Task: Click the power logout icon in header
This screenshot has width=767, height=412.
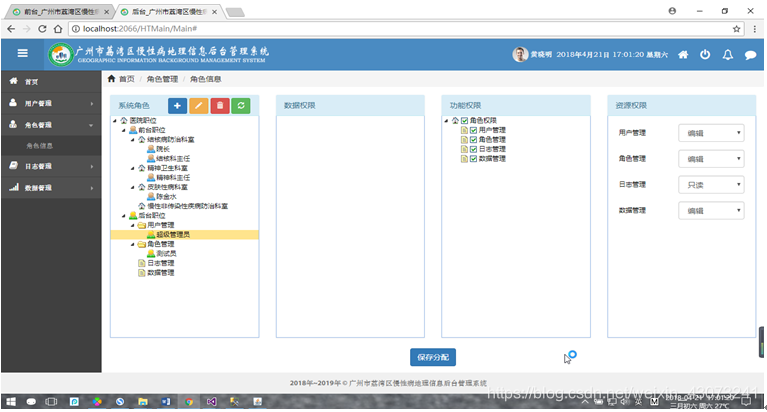Action: point(705,54)
